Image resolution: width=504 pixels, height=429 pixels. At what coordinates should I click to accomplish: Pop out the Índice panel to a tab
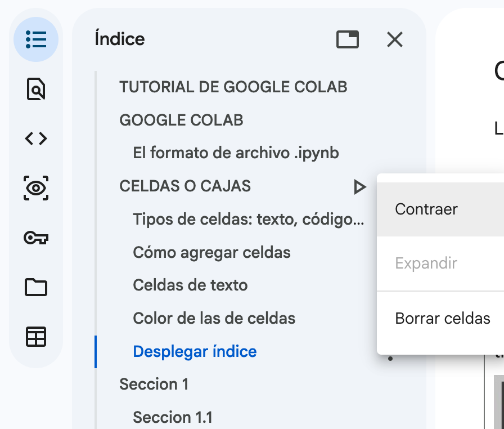(x=347, y=39)
